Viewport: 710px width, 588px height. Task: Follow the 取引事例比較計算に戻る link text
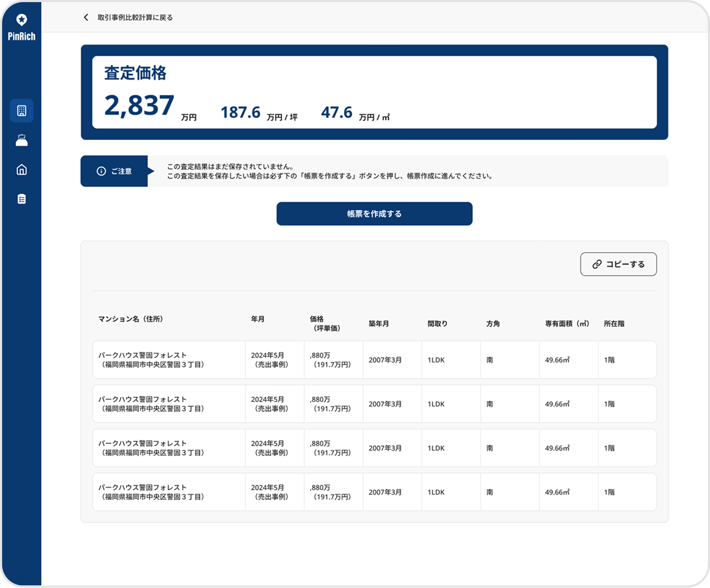[135, 17]
